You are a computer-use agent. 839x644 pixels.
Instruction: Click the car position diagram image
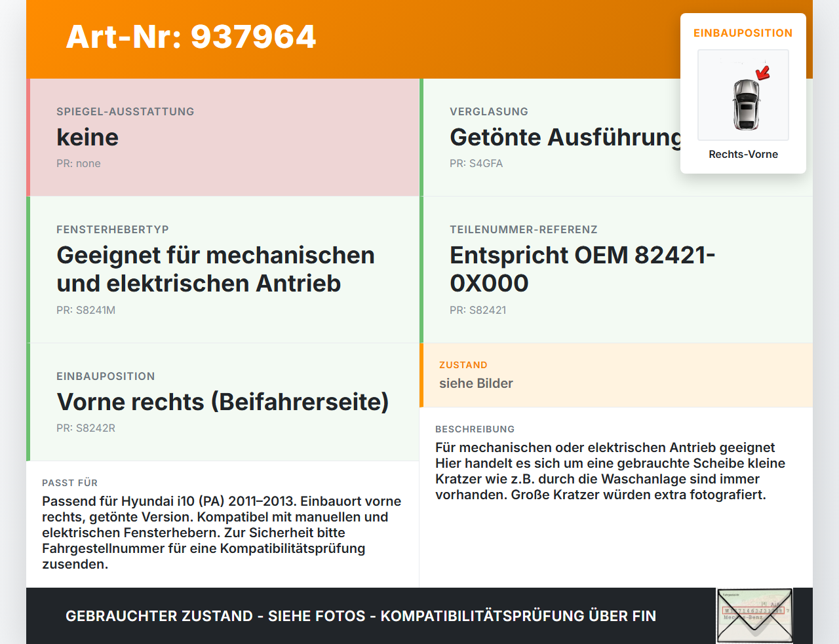743,95
